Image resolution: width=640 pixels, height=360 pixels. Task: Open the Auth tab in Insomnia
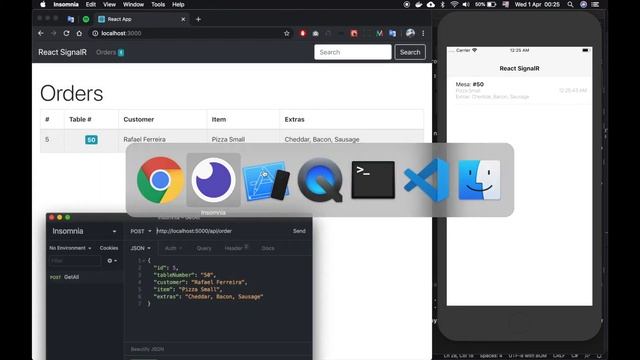click(x=173, y=248)
